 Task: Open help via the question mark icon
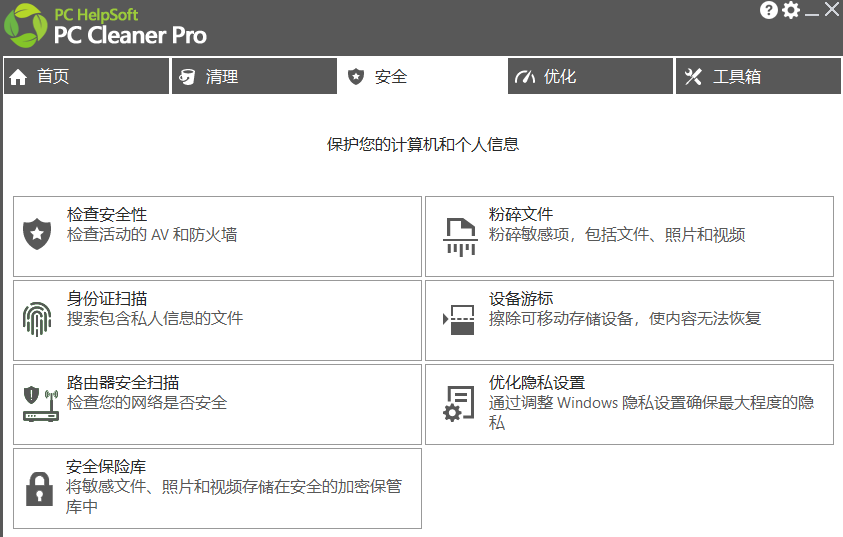(x=768, y=10)
